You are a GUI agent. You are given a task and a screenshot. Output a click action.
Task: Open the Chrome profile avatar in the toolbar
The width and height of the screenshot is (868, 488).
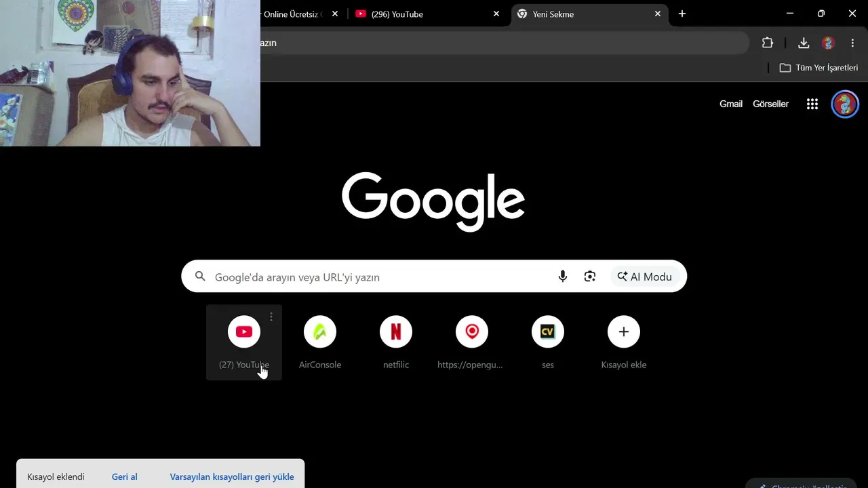[x=828, y=43]
